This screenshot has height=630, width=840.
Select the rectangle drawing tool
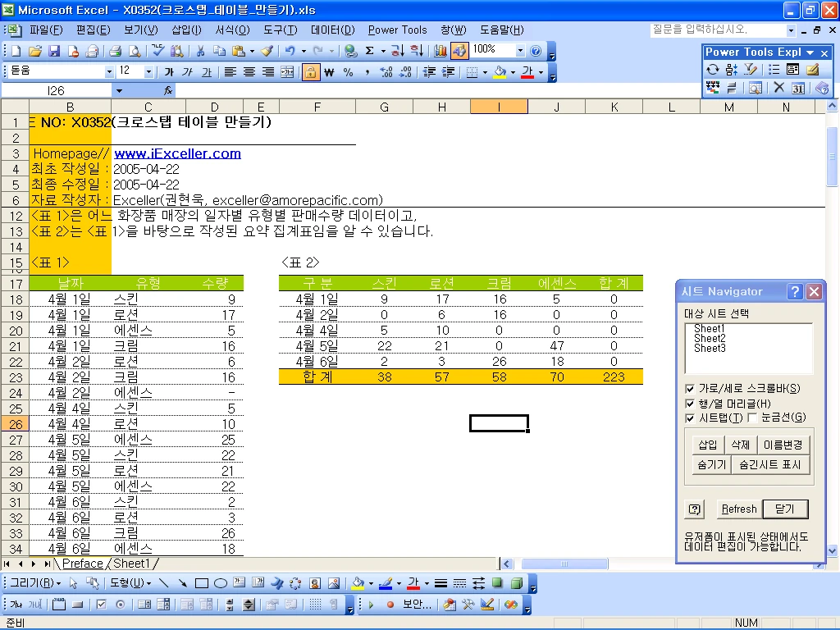[202, 583]
